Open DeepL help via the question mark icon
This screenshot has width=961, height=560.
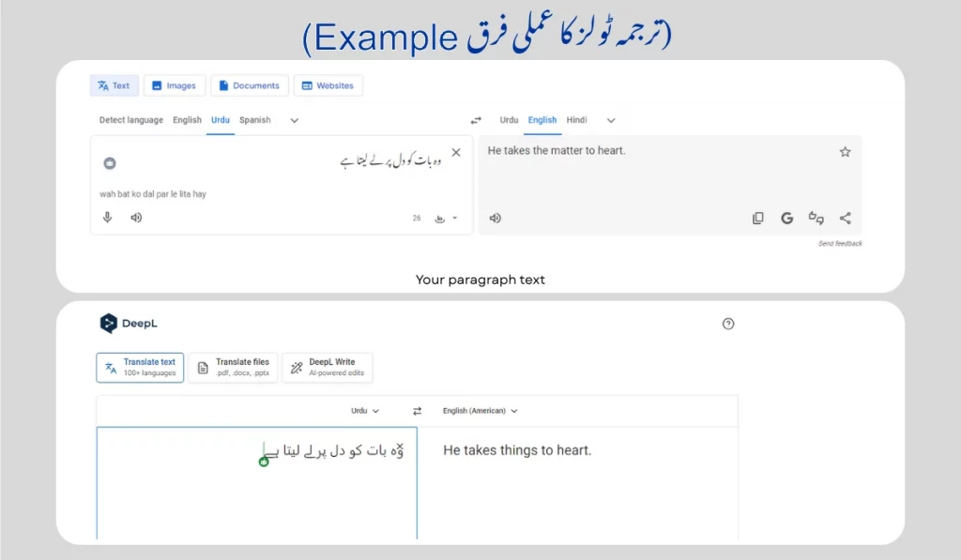coord(728,324)
